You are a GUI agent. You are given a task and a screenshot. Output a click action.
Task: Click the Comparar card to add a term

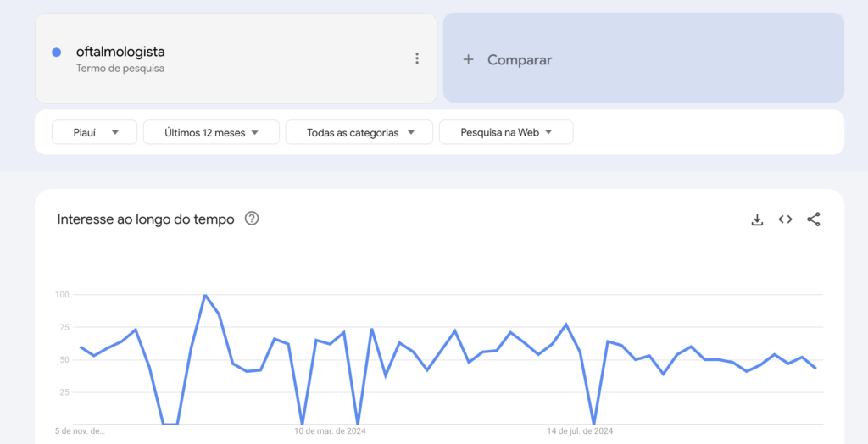(644, 58)
